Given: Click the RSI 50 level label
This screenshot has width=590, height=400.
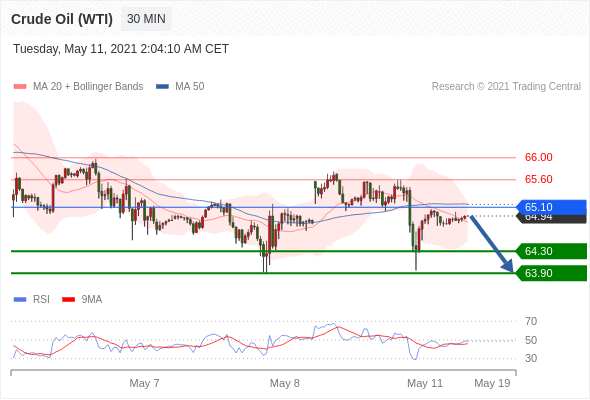Looking at the screenshot, I should tap(531, 340).
